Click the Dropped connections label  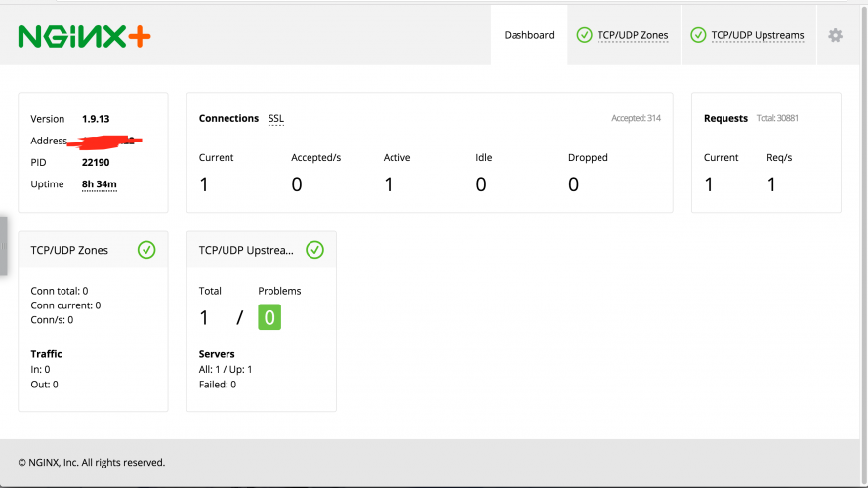(x=588, y=158)
